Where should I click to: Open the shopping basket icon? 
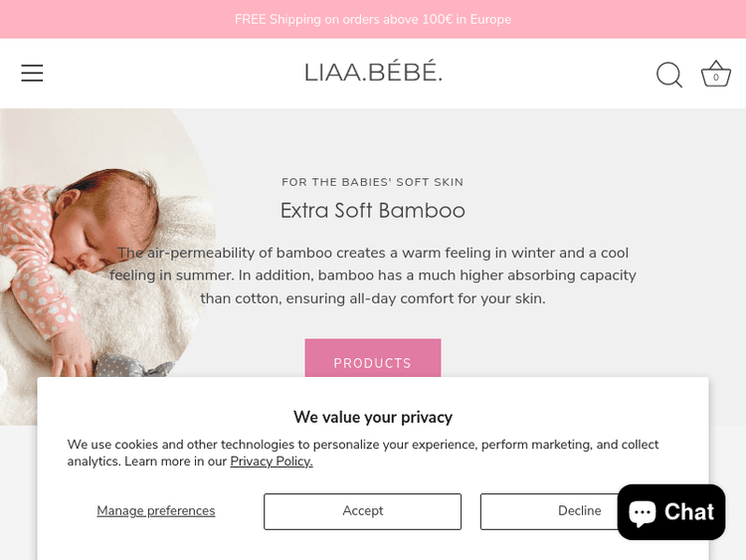tap(715, 75)
